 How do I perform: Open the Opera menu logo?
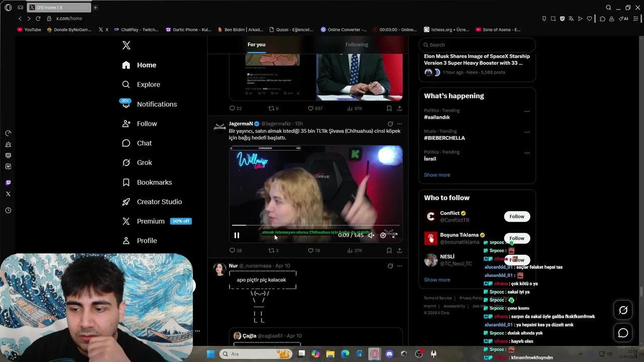[x=8, y=8]
